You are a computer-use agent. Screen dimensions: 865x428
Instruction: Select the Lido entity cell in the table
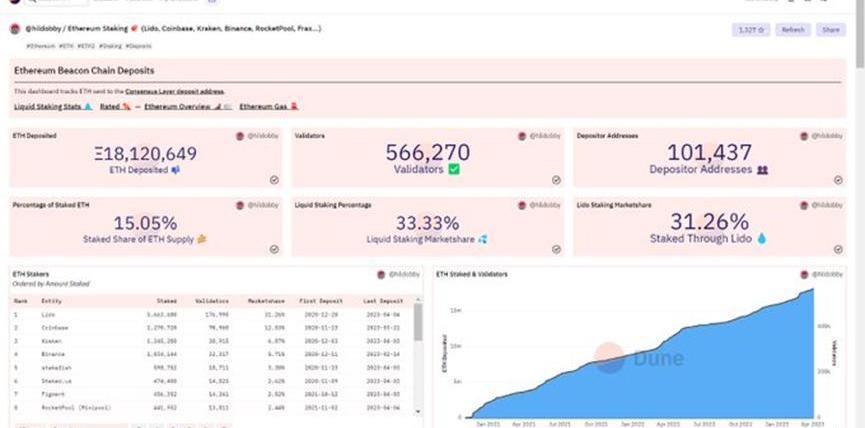point(48,314)
